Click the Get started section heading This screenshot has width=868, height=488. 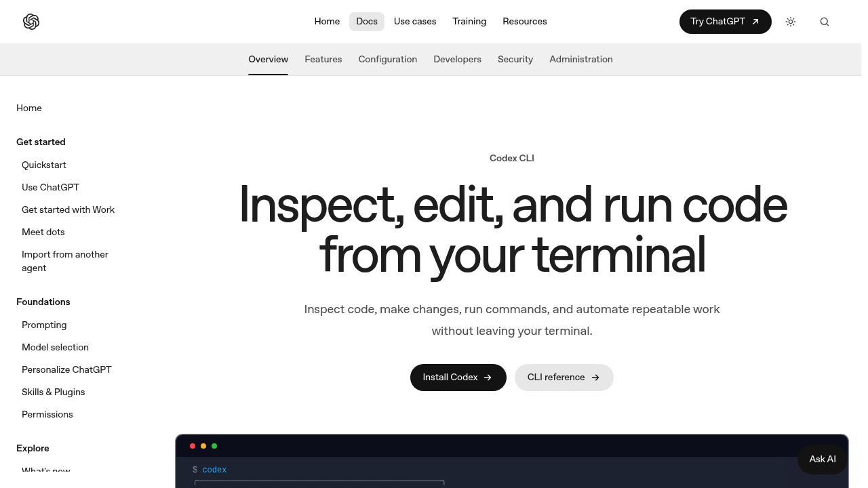[x=41, y=142]
